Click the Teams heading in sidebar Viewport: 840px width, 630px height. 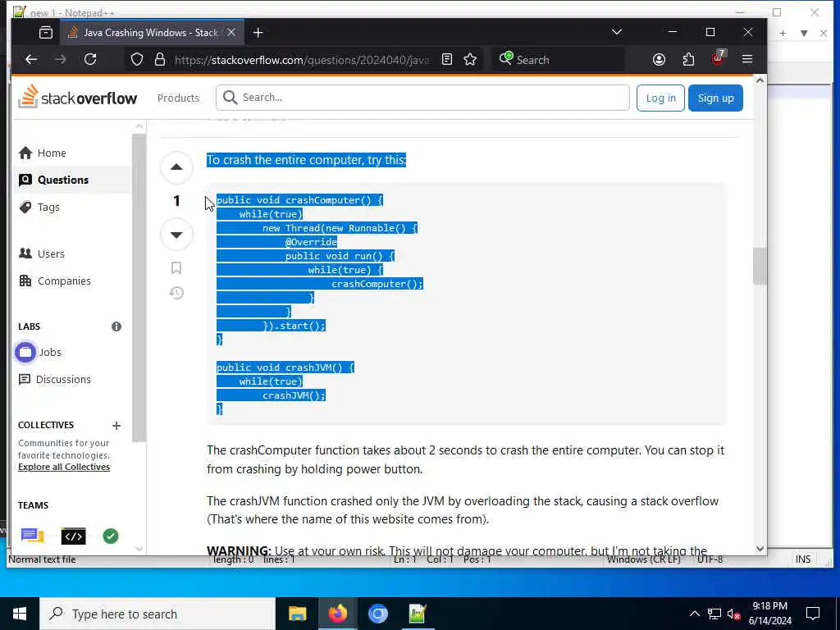33,505
